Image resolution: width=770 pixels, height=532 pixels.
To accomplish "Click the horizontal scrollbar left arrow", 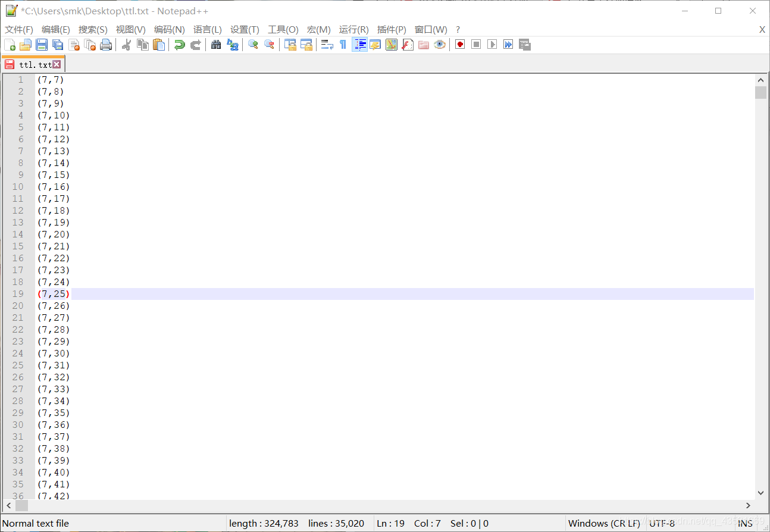I will coord(8,505).
